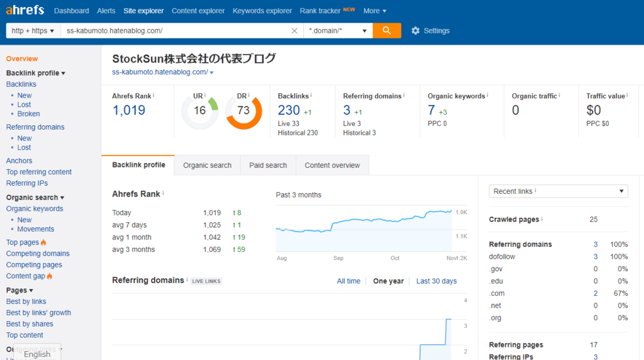Click the info icon next to Organic keywords
The width and height of the screenshot is (644, 360).
[487, 95]
